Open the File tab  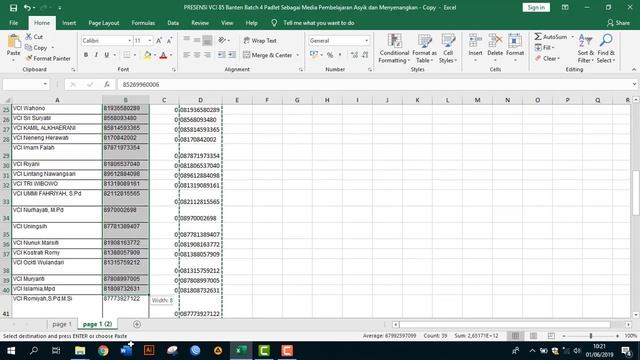[x=13, y=23]
